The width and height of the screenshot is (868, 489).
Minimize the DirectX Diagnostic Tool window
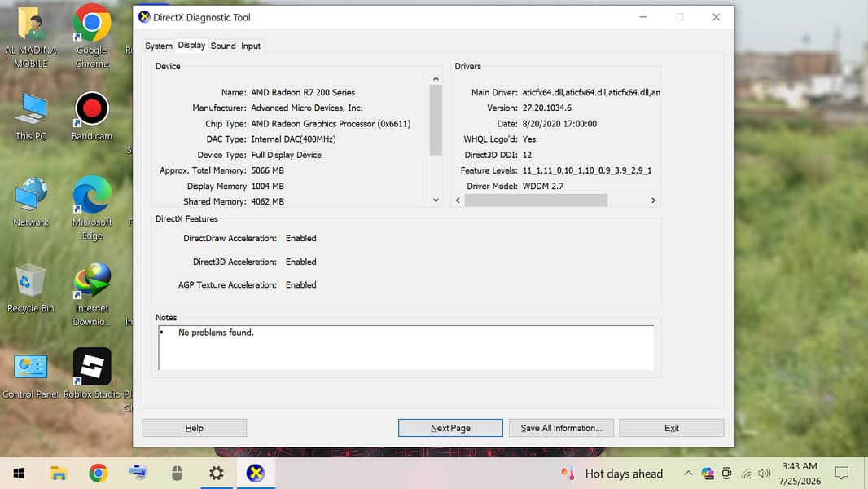[x=642, y=17]
